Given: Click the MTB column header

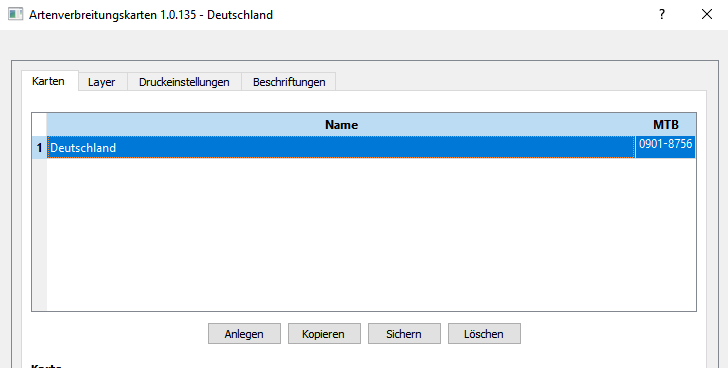Looking at the screenshot, I should [666, 124].
